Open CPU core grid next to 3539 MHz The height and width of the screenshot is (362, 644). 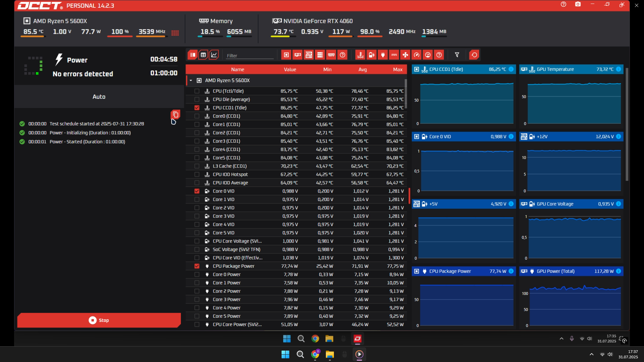coord(175,33)
